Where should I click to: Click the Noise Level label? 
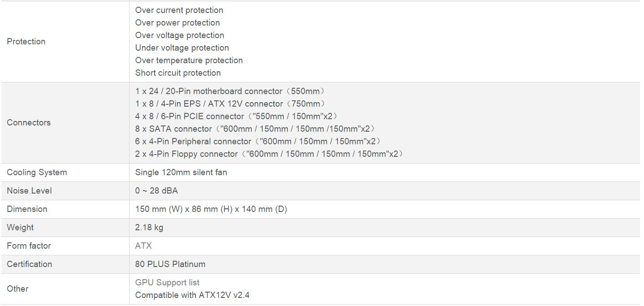[29, 191]
